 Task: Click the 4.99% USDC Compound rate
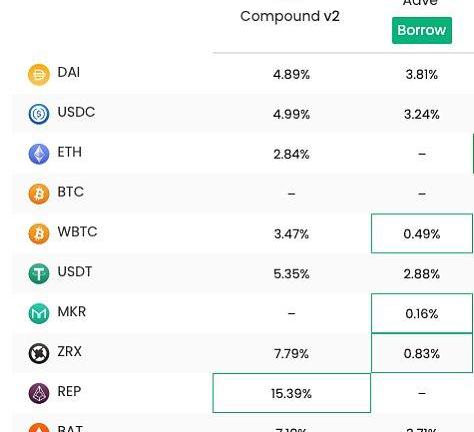click(x=291, y=114)
